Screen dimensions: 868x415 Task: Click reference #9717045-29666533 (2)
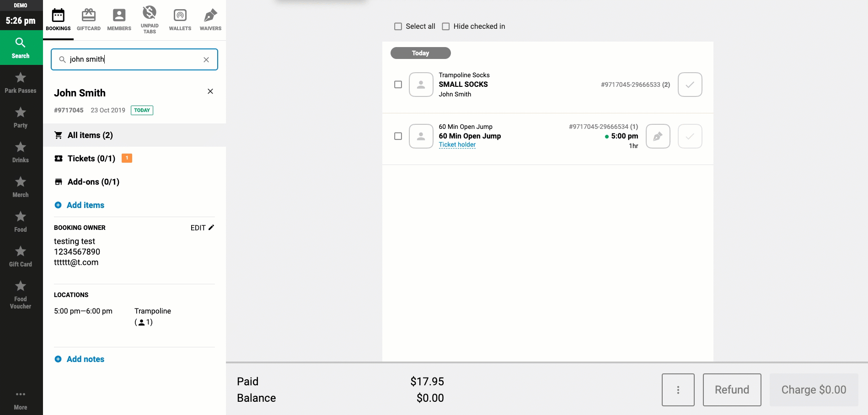click(636, 85)
